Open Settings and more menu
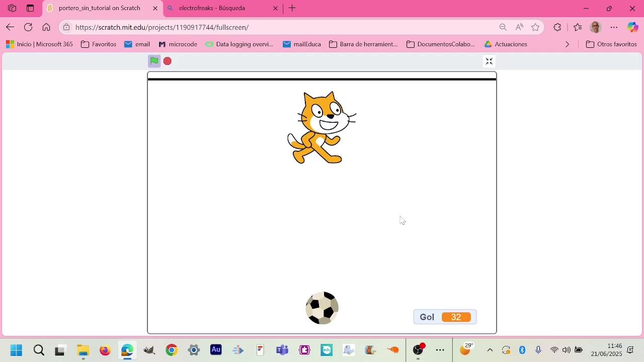This screenshot has height=362, width=644. pyautogui.click(x=614, y=27)
